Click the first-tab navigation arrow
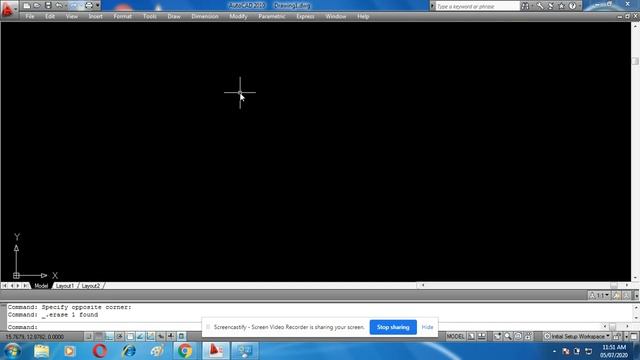640x360 pixels. tap(4, 286)
